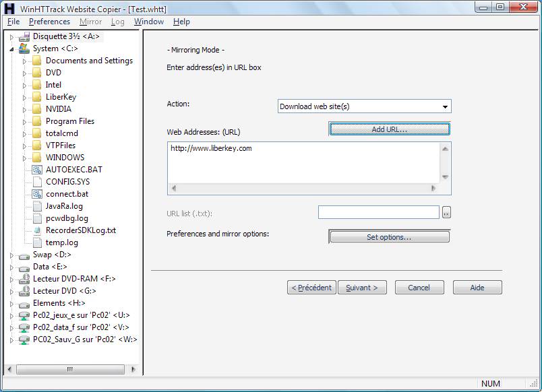Click the Aide help button
This screenshot has width=542, height=392.
(x=477, y=288)
